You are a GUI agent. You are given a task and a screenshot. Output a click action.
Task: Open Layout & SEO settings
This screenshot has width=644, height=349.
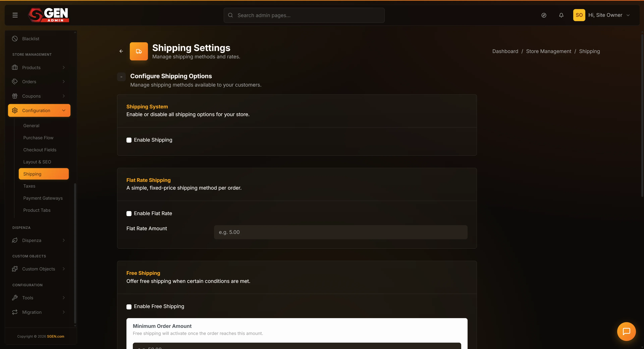pyautogui.click(x=37, y=162)
